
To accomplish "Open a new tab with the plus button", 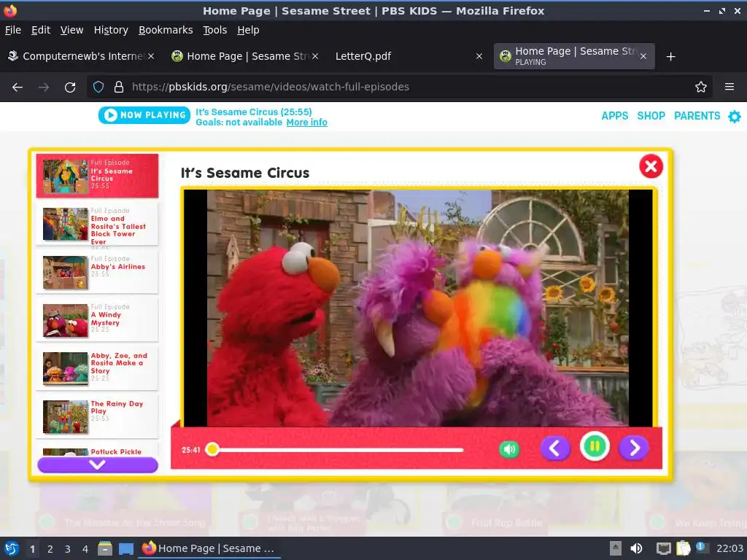I will tap(671, 57).
